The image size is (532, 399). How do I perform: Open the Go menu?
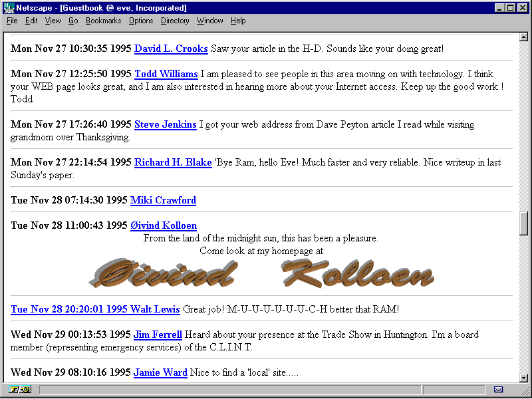coord(73,21)
